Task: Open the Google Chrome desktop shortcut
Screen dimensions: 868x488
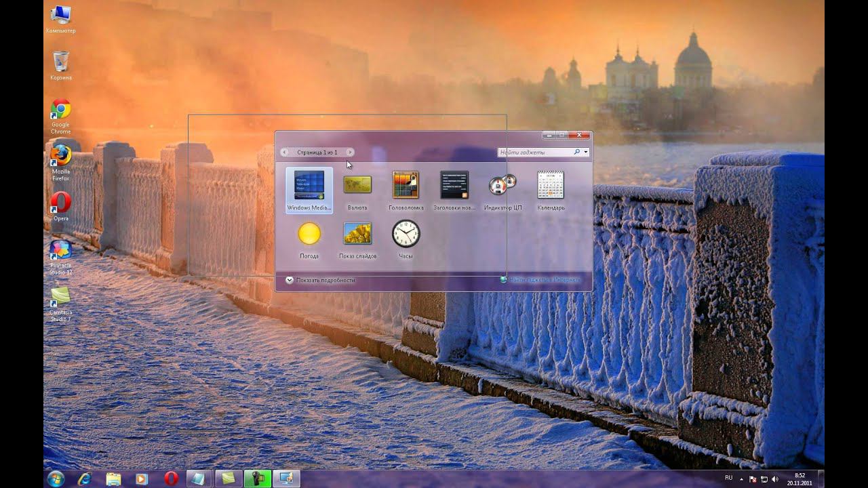Action: coord(61,117)
